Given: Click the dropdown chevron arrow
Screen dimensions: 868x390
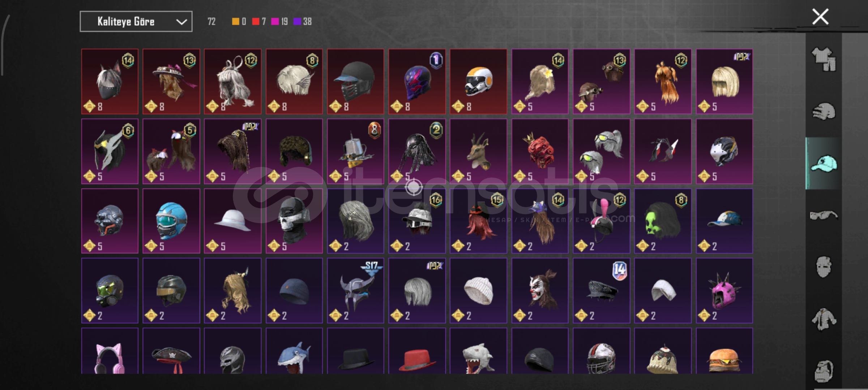Looking at the screenshot, I should pos(181,22).
